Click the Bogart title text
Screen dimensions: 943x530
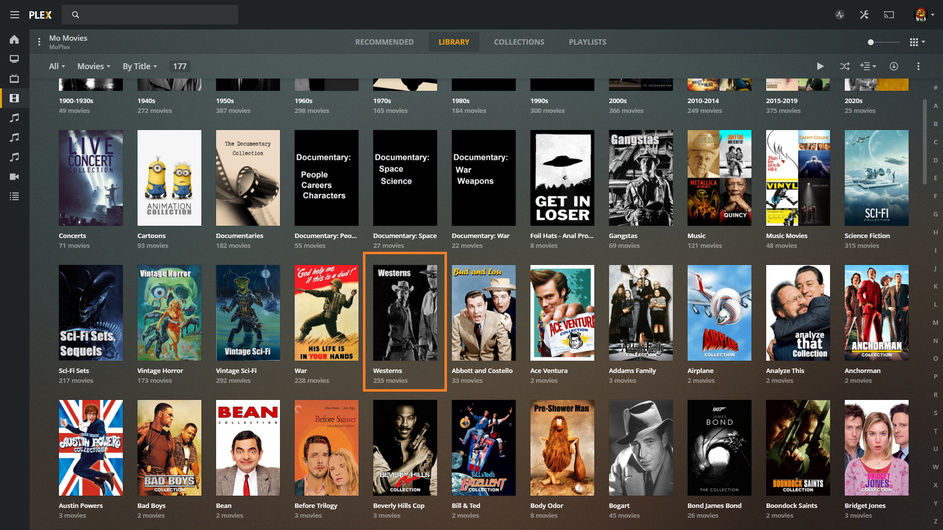(619, 506)
